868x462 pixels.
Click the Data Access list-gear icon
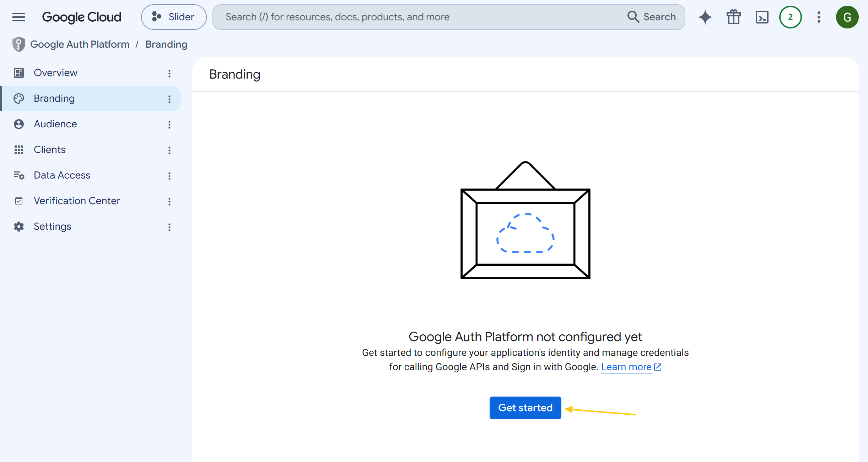click(19, 175)
